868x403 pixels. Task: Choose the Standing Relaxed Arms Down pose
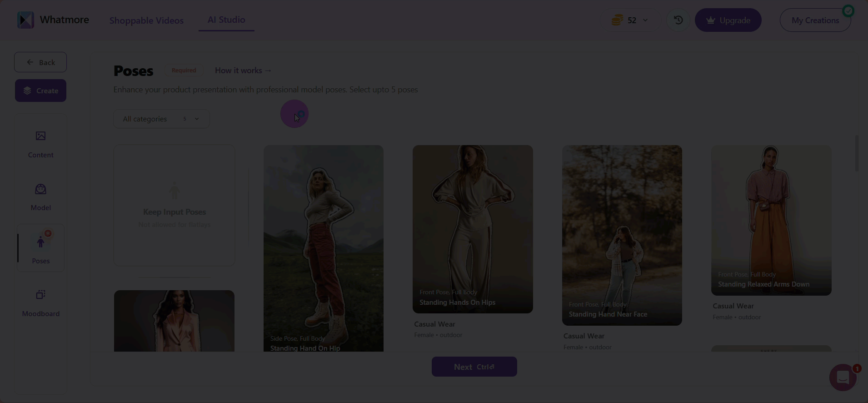(771, 220)
